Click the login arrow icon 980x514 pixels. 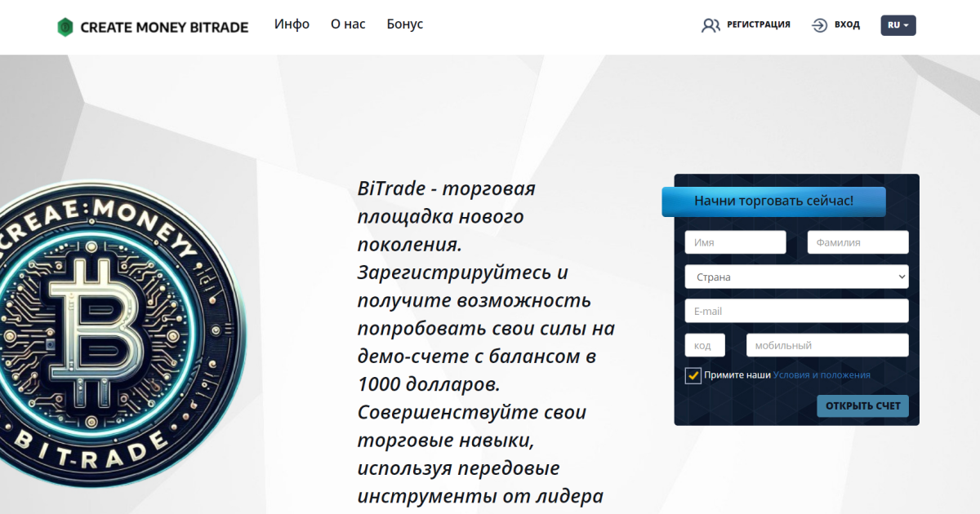pos(819,25)
